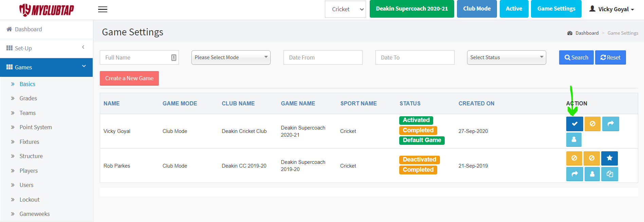This screenshot has height=222, width=644.
Task: Open the Please Select Mode dropdown
Action: coord(231,57)
